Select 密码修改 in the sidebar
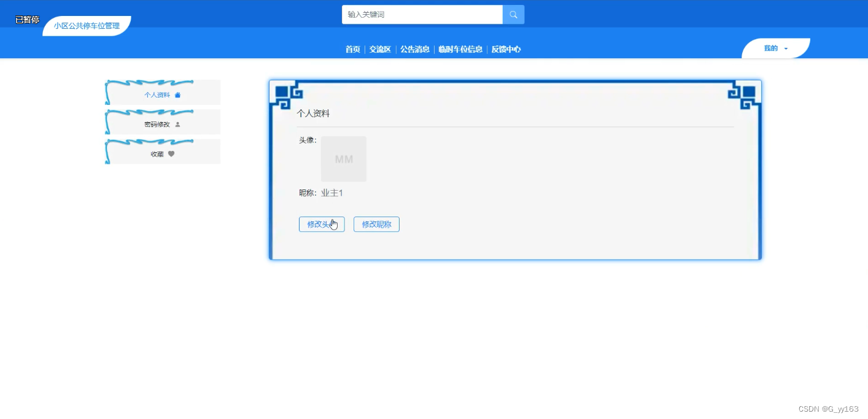Image resolution: width=868 pixels, height=419 pixels. [163, 122]
